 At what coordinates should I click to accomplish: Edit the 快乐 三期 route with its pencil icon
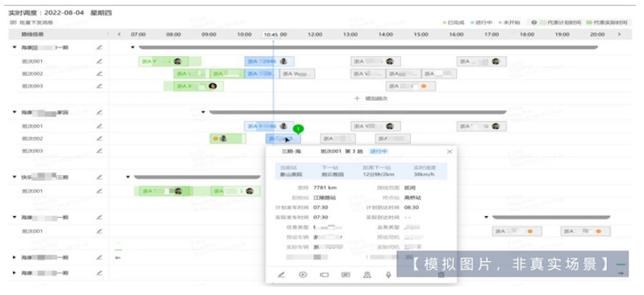(x=99, y=177)
